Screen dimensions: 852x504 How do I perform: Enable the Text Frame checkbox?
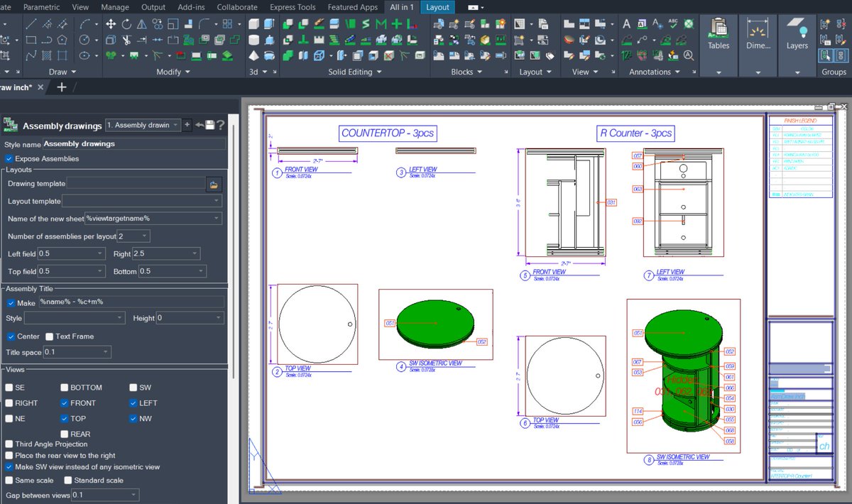[x=49, y=336]
